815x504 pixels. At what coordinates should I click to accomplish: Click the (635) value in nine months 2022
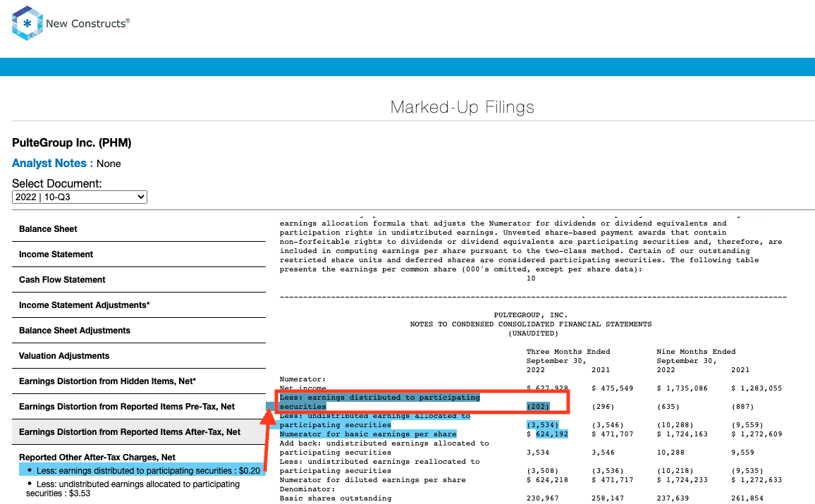[668, 406]
